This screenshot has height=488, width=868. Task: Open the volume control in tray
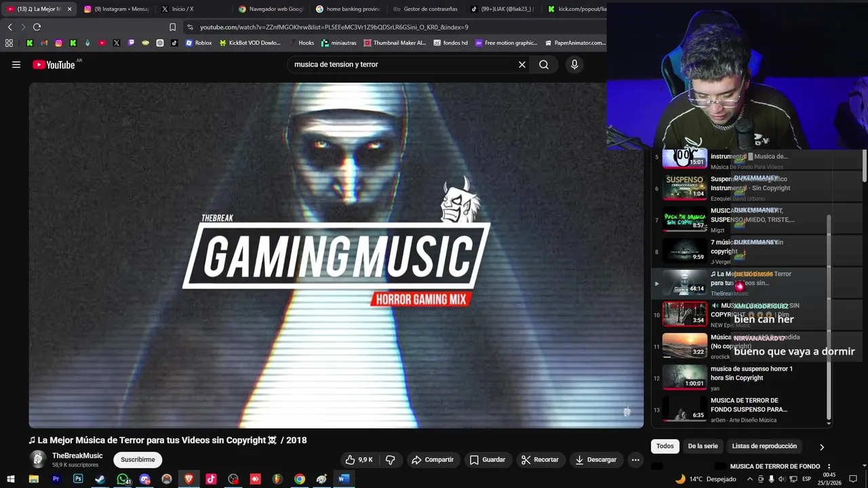pyautogui.click(x=782, y=479)
